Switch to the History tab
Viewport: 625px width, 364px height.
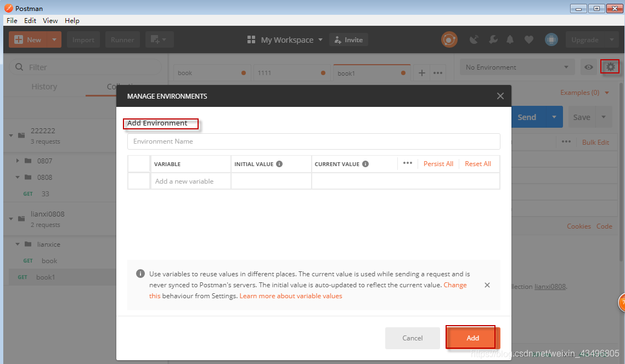pos(44,87)
